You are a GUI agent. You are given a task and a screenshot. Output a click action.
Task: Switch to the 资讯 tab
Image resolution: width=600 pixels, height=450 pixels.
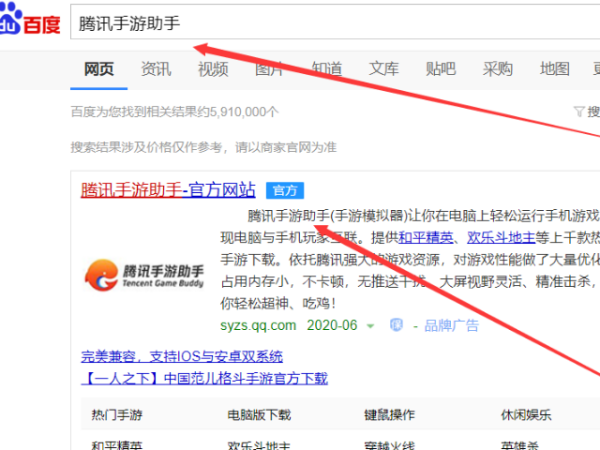pyautogui.click(x=156, y=69)
